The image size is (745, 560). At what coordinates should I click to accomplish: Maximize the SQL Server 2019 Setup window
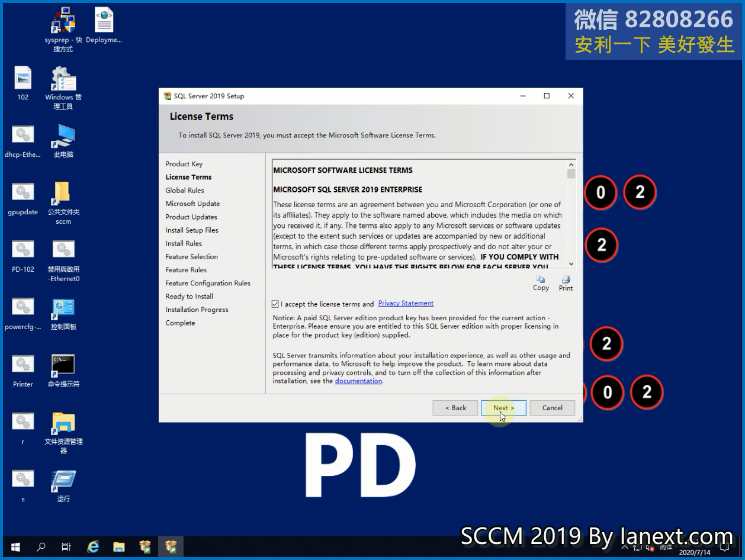(547, 96)
